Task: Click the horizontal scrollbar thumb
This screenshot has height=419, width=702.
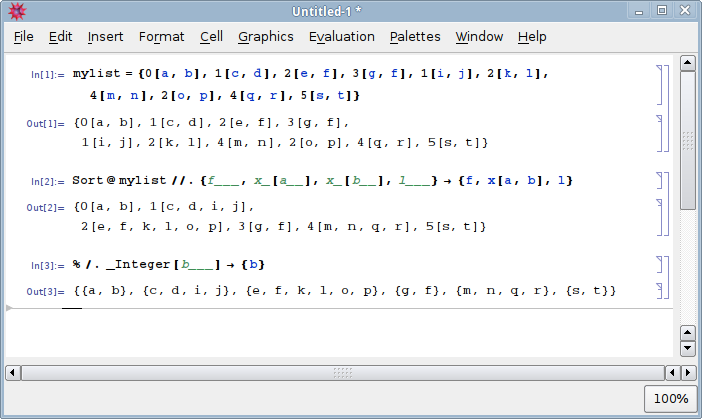Action: click(x=343, y=372)
